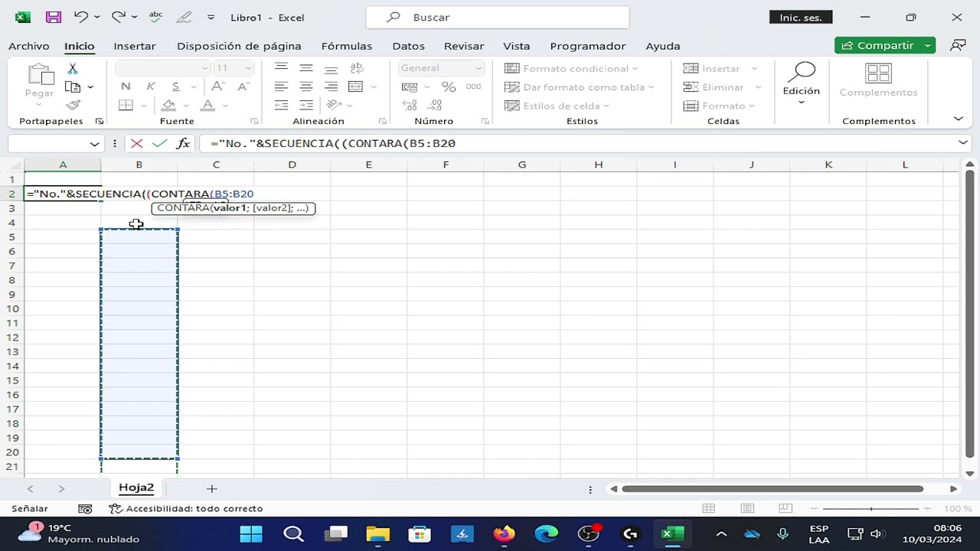Toggle Underline S formatting
Viewport: 980px width, 551px height.
(x=175, y=86)
